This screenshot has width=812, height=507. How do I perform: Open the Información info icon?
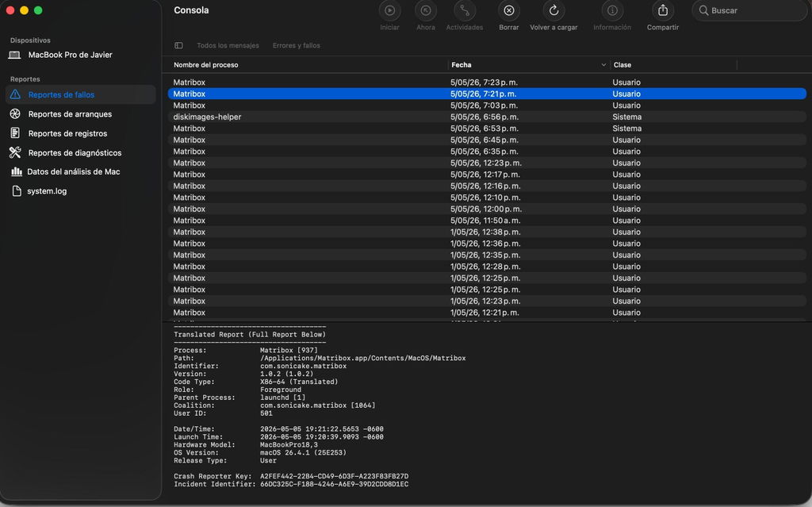coord(612,10)
